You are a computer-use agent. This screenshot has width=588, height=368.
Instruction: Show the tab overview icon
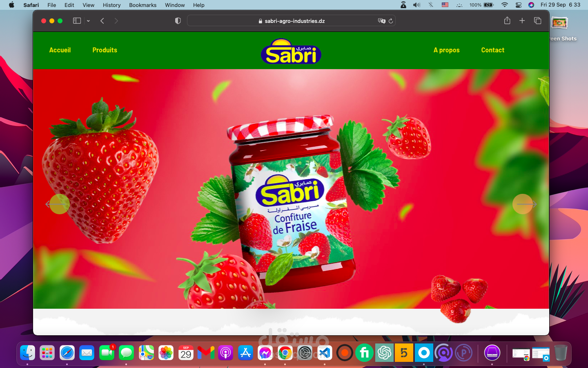(x=537, y=20)
